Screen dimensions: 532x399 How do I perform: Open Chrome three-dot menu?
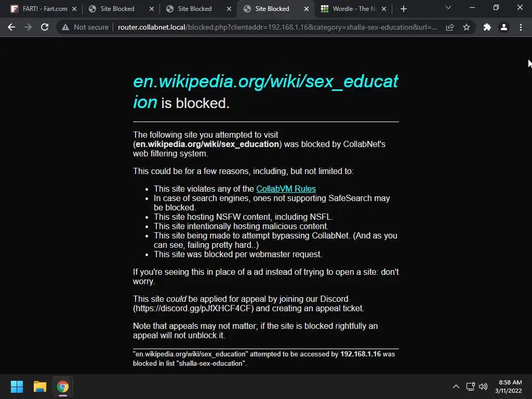coord(521,27)
